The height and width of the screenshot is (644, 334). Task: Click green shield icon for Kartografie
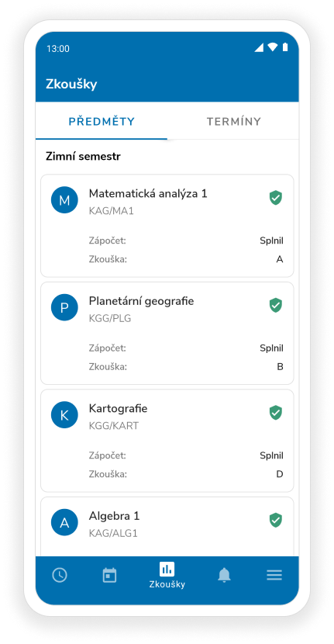pyautogui.click(x=275, y=412)
